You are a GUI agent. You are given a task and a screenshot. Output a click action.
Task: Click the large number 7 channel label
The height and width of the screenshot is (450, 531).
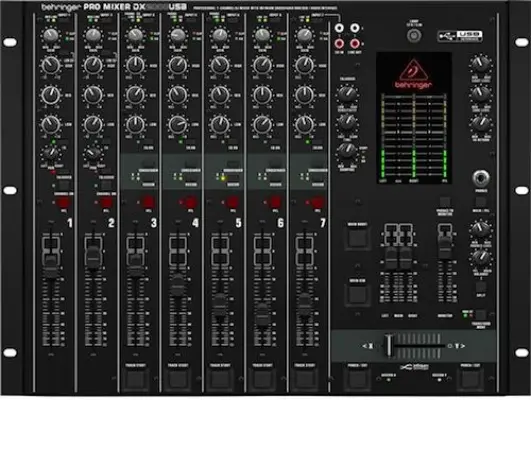pyautogui.click(x=323, y=223)
